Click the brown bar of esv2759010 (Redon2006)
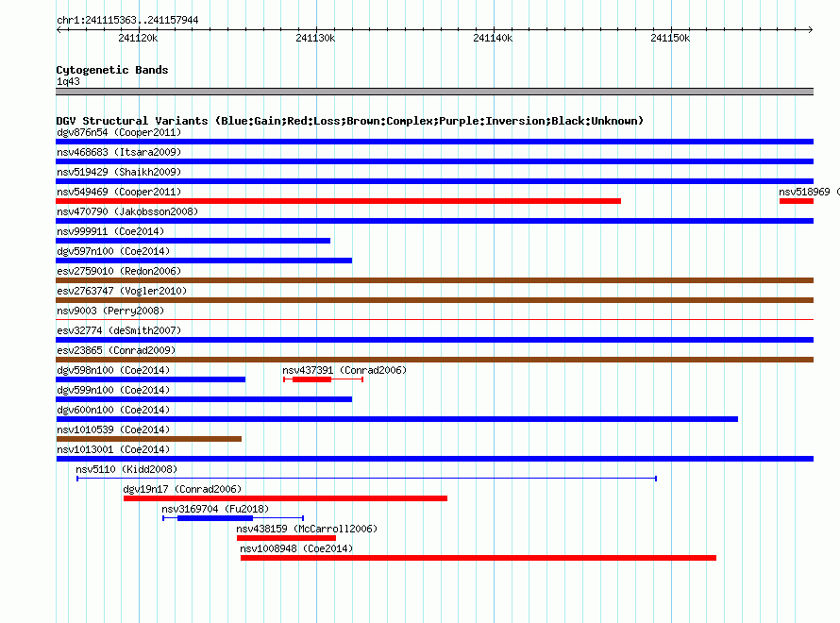The height and width of the screenshot is (623, 840). click(434, 280)
